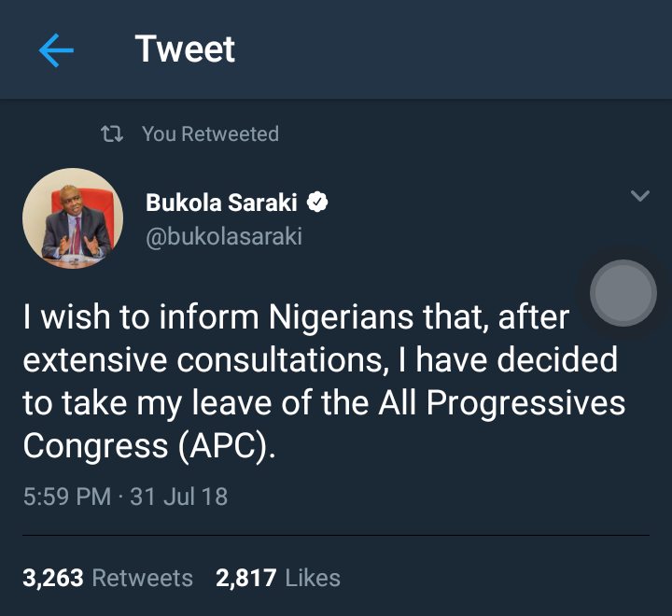
Task: Open Bukola Saraki's profile picture
Action: (x=73, y=218)
